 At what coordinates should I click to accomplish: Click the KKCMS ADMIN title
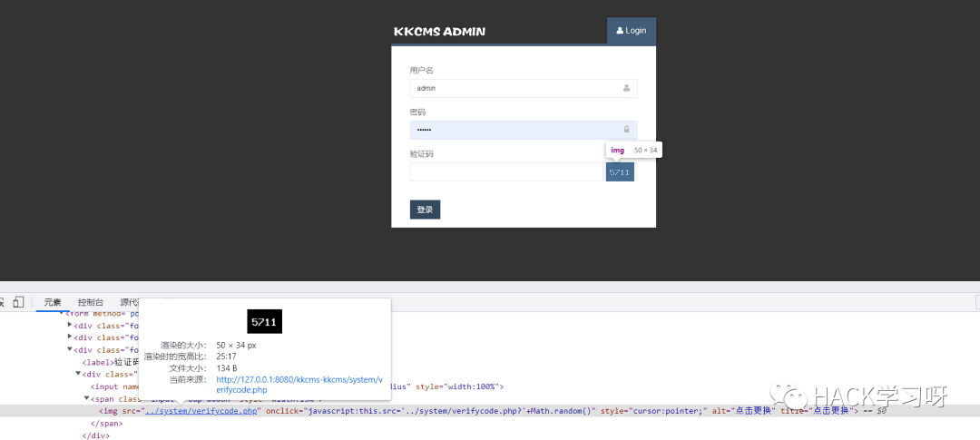pyautogui.click(x=439, y=31)
